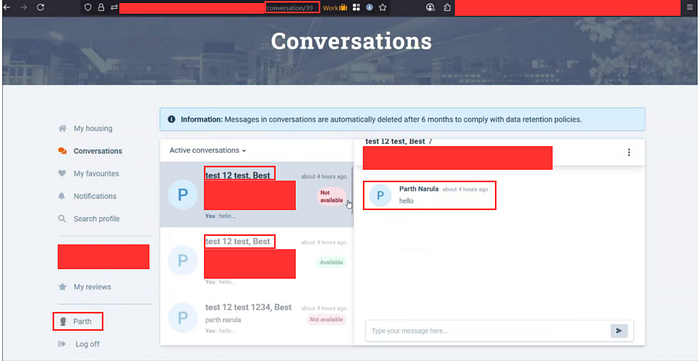Click the P avatar of the Available conversation
This screenshot has height=361, width=700.
point(183,260)
